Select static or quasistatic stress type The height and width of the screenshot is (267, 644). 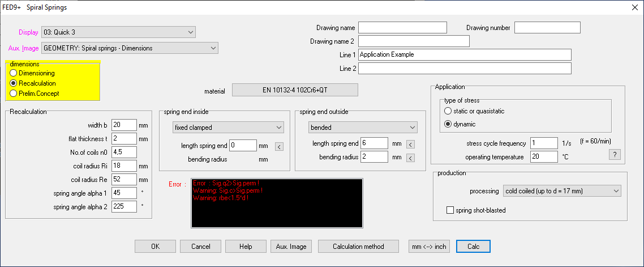pyautogui.click(x=448, y=111)
